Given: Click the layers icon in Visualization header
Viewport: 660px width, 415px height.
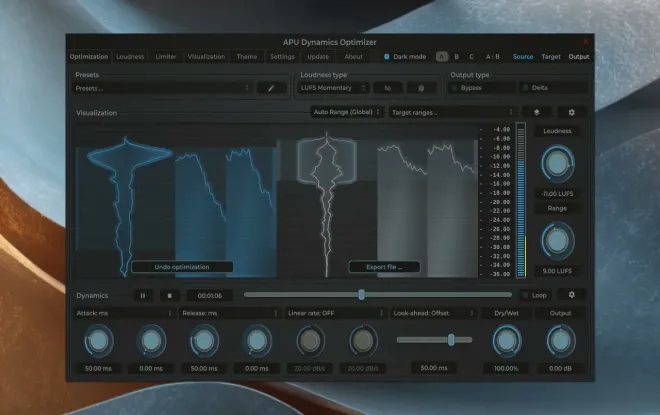Looking at the screenshot, I should click(x=537, y=112).
